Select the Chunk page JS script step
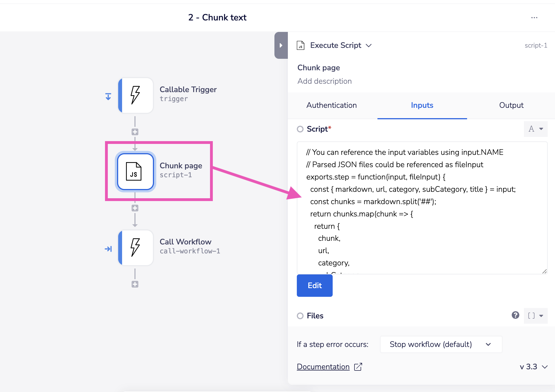 [136, 171]
